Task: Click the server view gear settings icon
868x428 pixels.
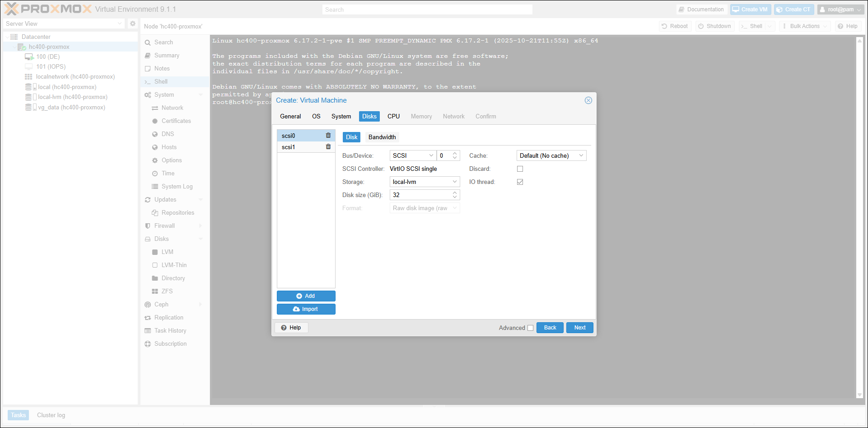Action: pos(133,24)
